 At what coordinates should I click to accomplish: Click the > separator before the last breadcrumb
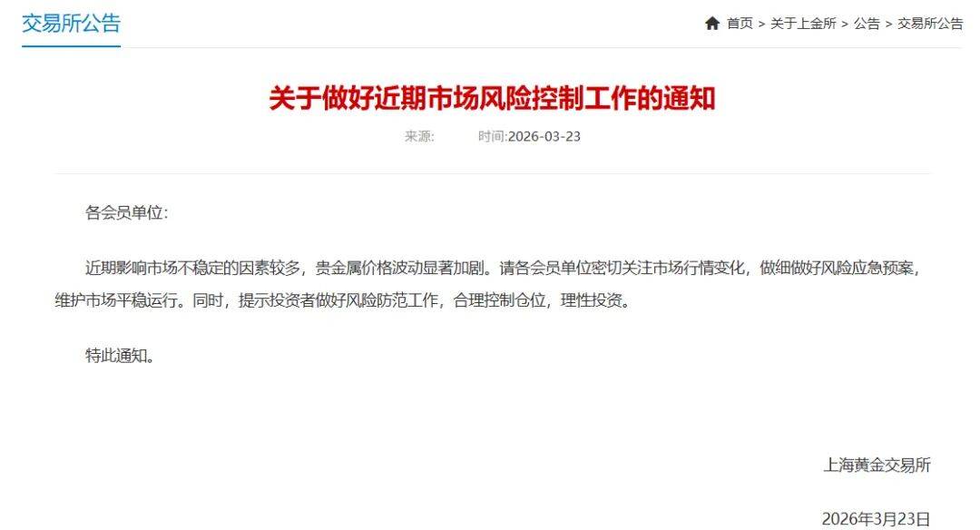[888, 25]
